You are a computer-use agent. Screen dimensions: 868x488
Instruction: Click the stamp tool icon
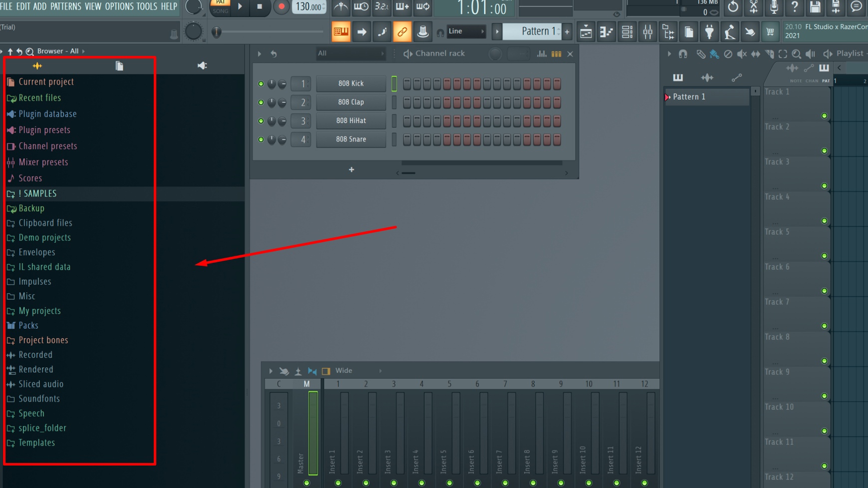422,32
